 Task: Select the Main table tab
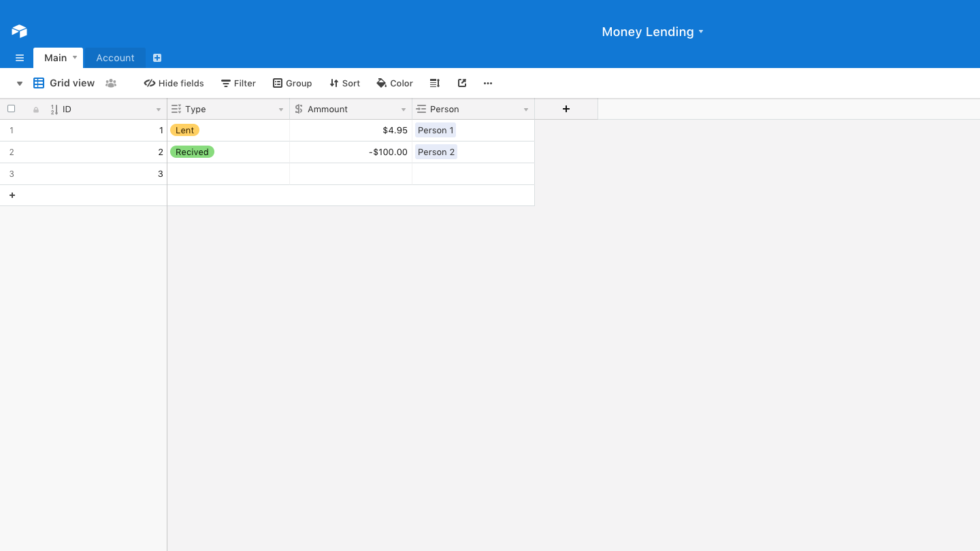(x=56, y=58)
